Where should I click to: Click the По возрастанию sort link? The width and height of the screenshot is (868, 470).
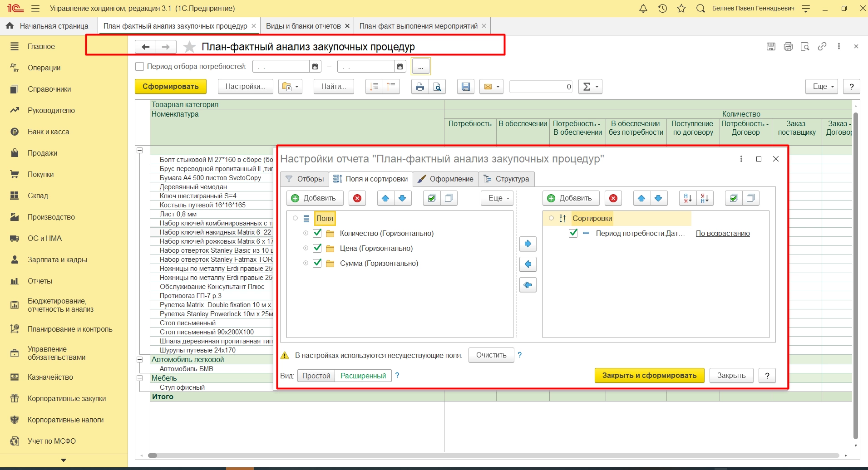[x=723, y=233]
